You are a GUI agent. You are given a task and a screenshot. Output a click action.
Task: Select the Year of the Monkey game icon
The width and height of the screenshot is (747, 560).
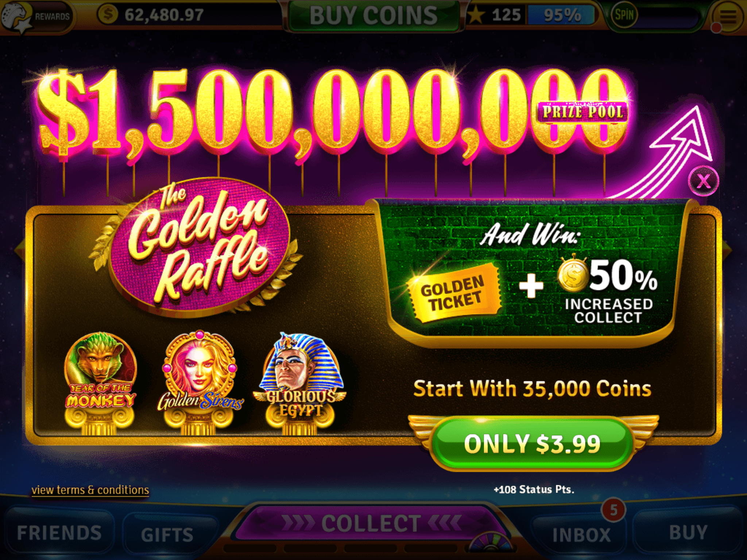[100, 383]
